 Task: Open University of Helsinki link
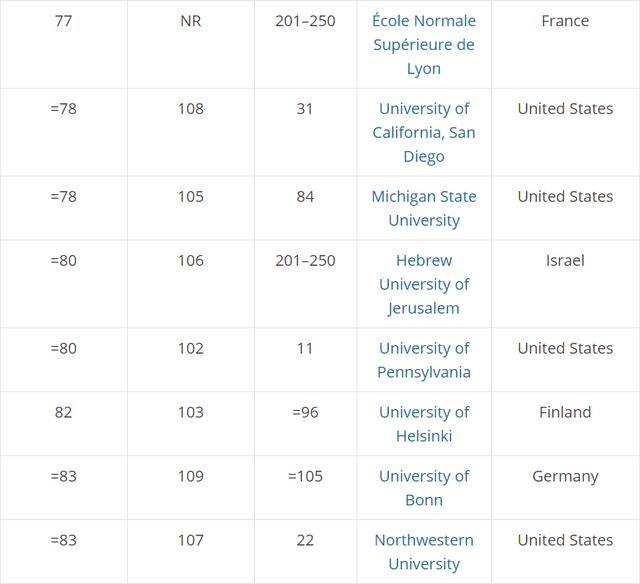click(424, 424)
